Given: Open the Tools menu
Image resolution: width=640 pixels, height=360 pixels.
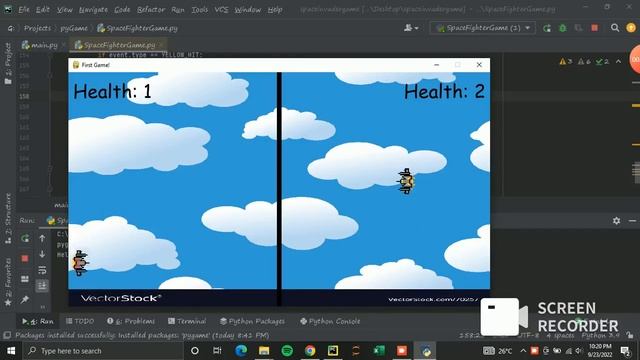Looking at the screenshot, I should pos(200,9).
